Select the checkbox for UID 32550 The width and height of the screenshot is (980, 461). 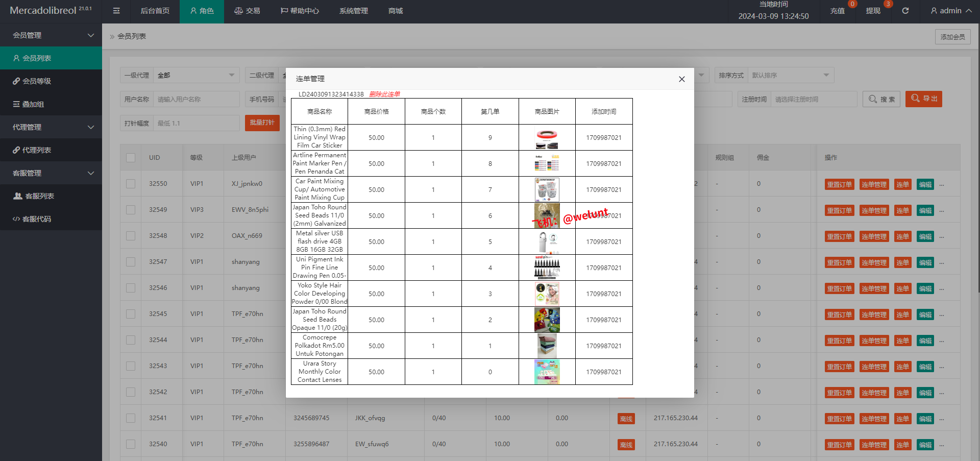[x=131, y=184]
